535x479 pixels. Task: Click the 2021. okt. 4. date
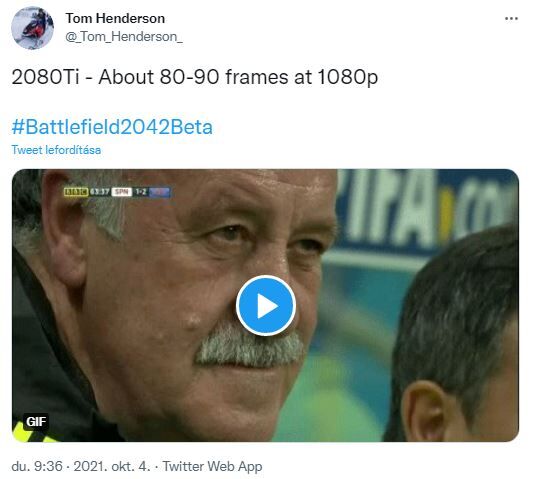[x=112, y=466]
